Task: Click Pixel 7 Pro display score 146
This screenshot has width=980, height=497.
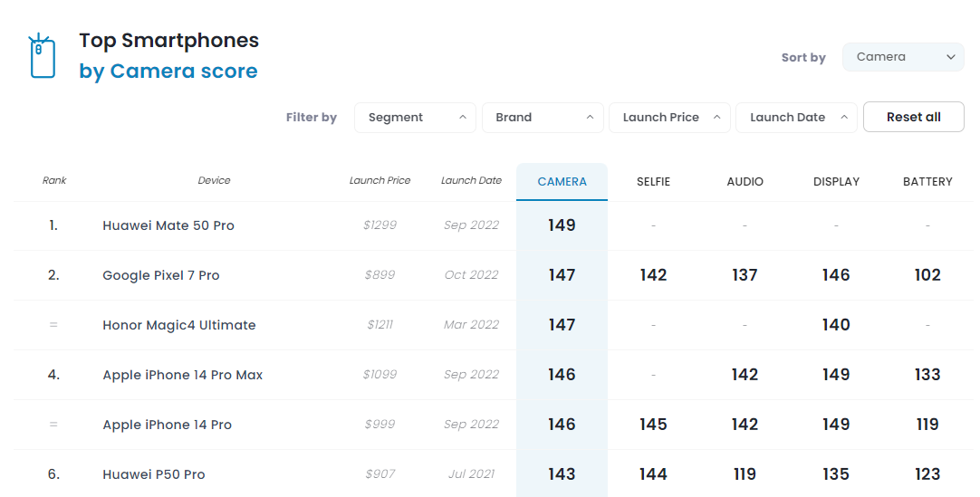Action: coord(836,275)
